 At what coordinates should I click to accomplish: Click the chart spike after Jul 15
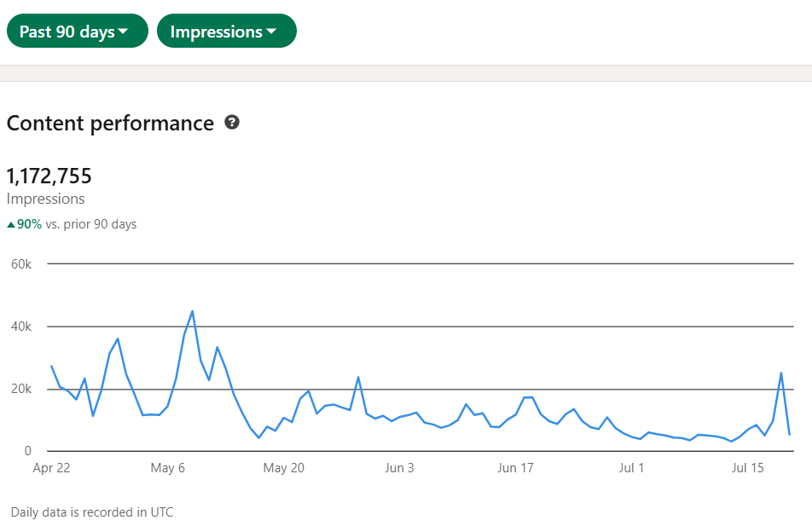click(x=781, y=373)
